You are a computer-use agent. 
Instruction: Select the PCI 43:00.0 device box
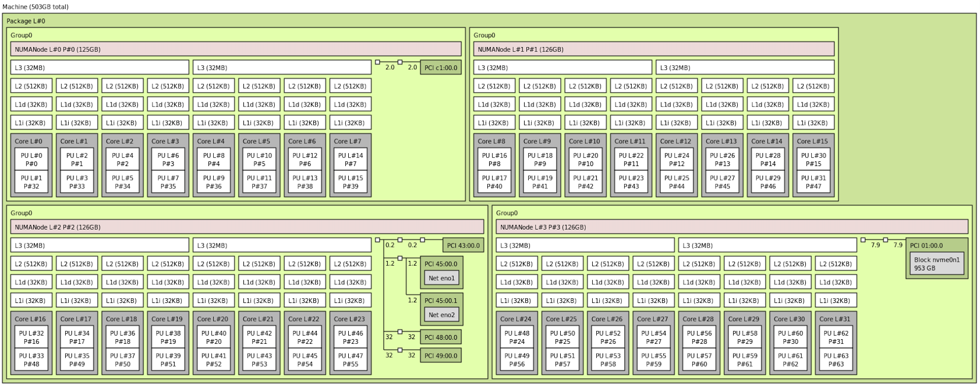(x=464, y=245)
